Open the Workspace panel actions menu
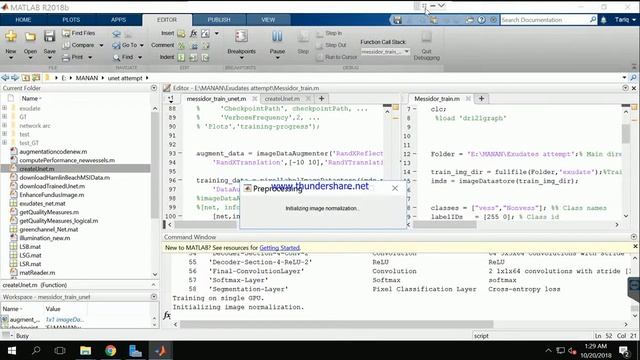 point(154,297)
